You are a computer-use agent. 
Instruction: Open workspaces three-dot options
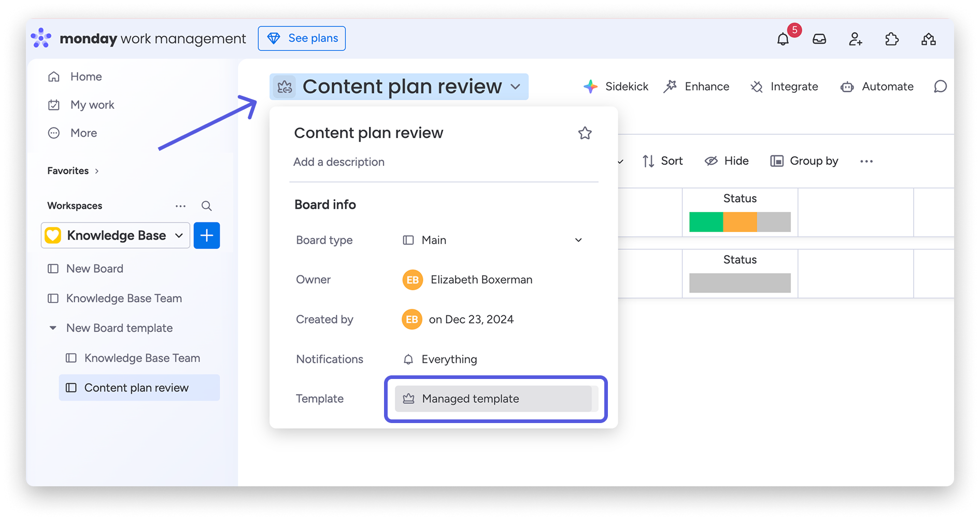(x=180, y=206)
